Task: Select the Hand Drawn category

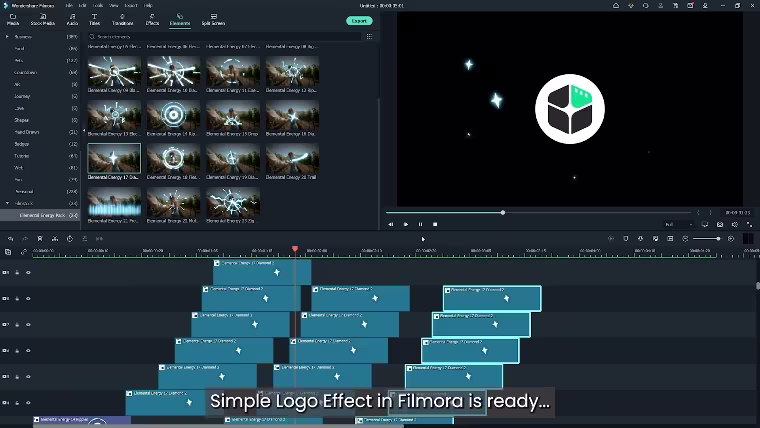Action: 27,132
